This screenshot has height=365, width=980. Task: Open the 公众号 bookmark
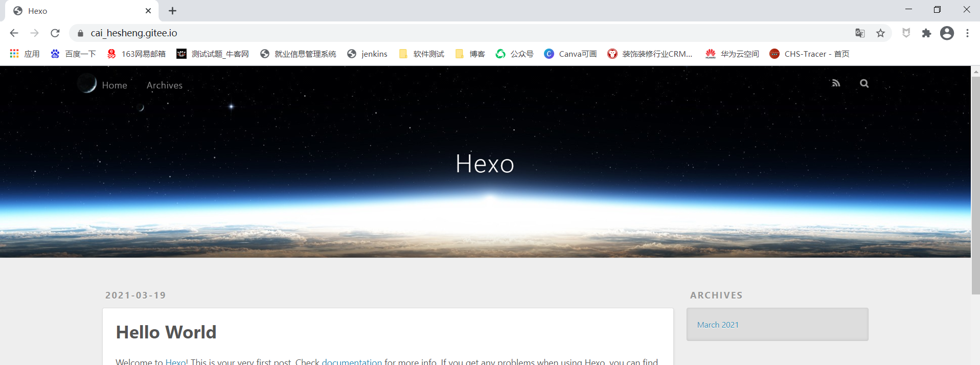click(514, 54)
